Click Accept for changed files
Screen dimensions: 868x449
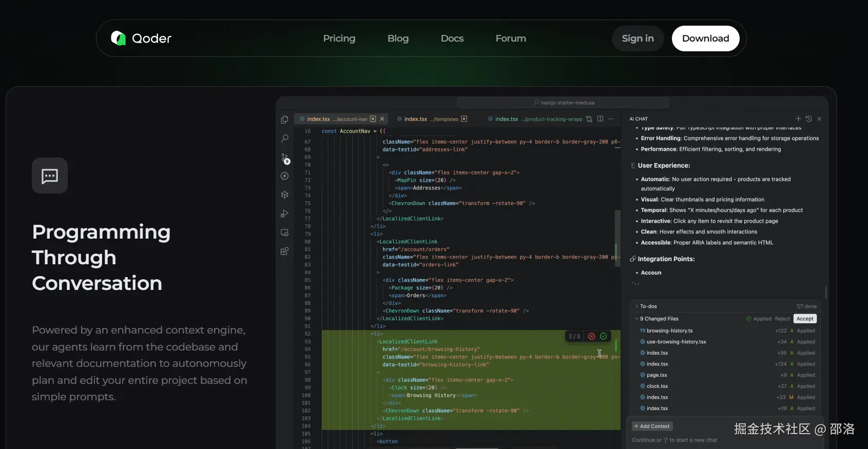[x=805, y=319]
